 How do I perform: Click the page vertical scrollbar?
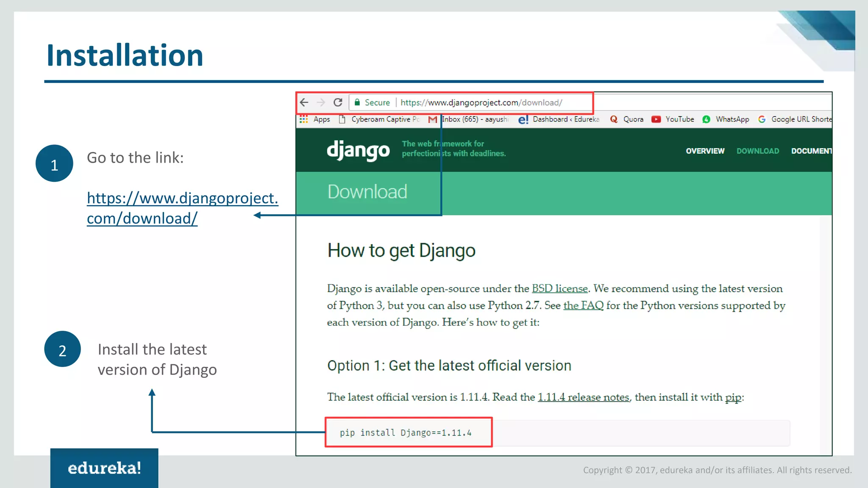pyautogui.click(x=826, y=335)
